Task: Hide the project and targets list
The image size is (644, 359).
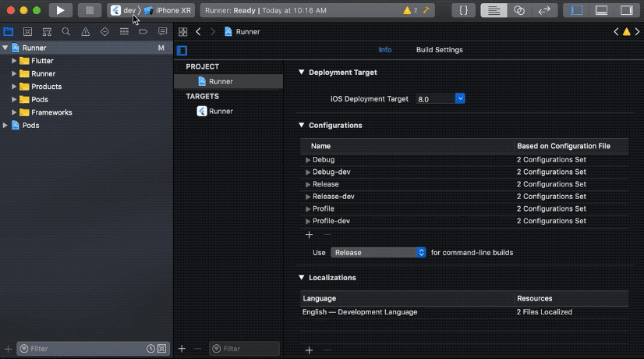Action: click(x=182, y=50)
